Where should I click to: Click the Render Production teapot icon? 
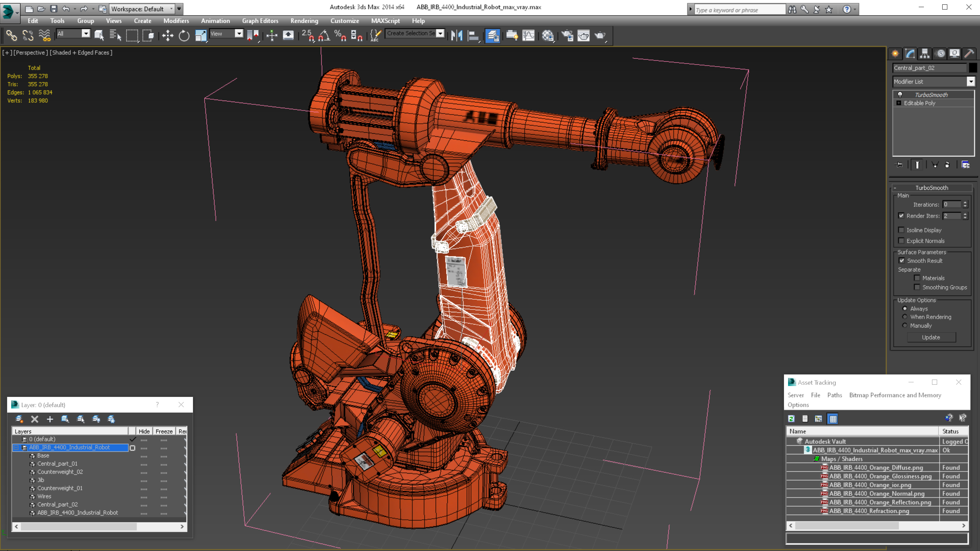(x=600, y=35)
